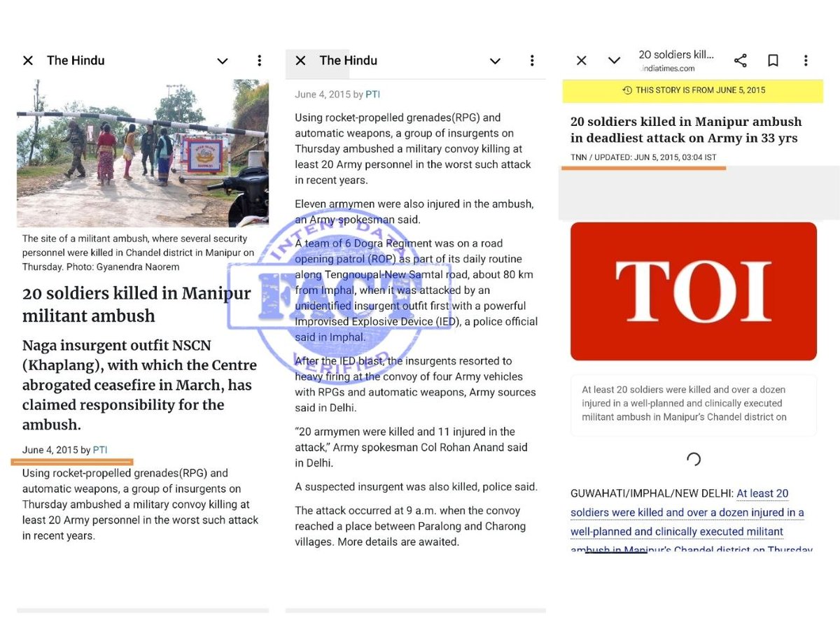The height and width of the screenshot is (629, 840).
Task: Collapse the indiatimes panel using down chevron
Action: coord(614,61)
